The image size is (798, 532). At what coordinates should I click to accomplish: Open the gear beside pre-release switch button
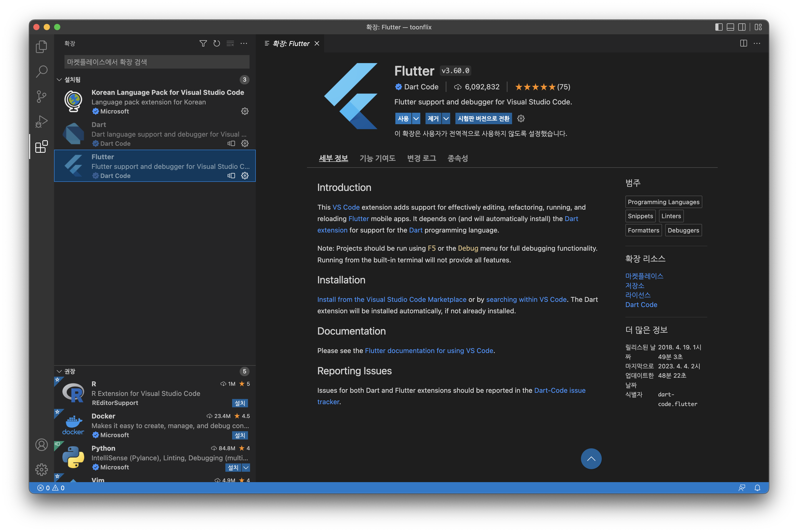point(521,118)
